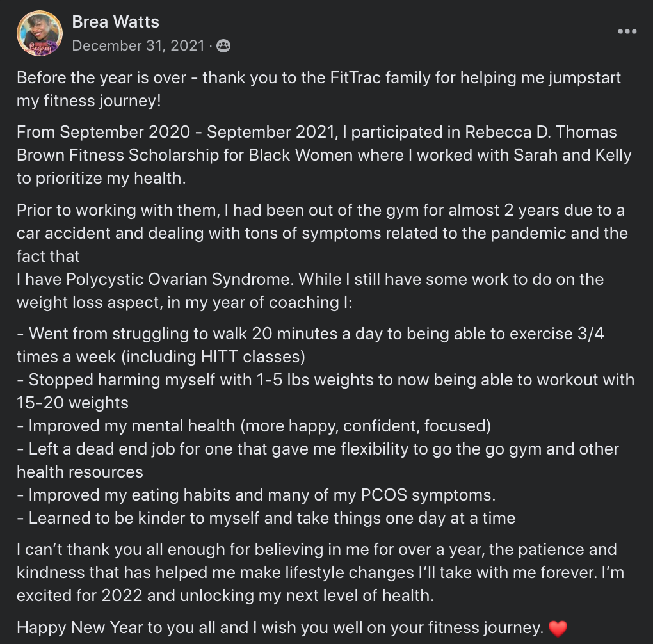Click the group audience privacy icon

coord(223,46)
